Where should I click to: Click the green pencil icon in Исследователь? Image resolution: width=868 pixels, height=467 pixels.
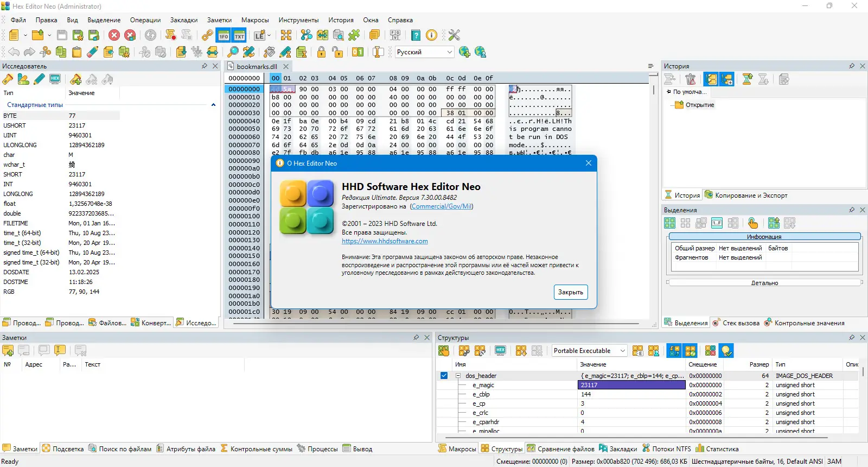[39, 79]
